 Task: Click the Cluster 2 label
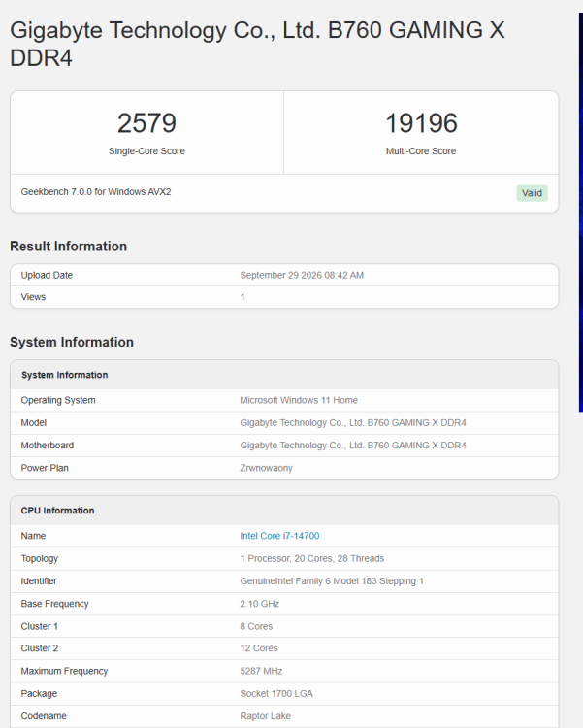pos(40,648)
